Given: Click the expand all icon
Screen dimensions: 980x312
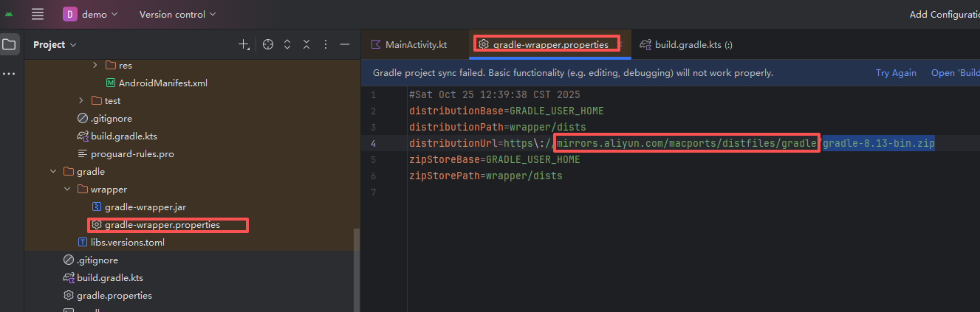Looking at the screenshot, I should pos(287,45).
